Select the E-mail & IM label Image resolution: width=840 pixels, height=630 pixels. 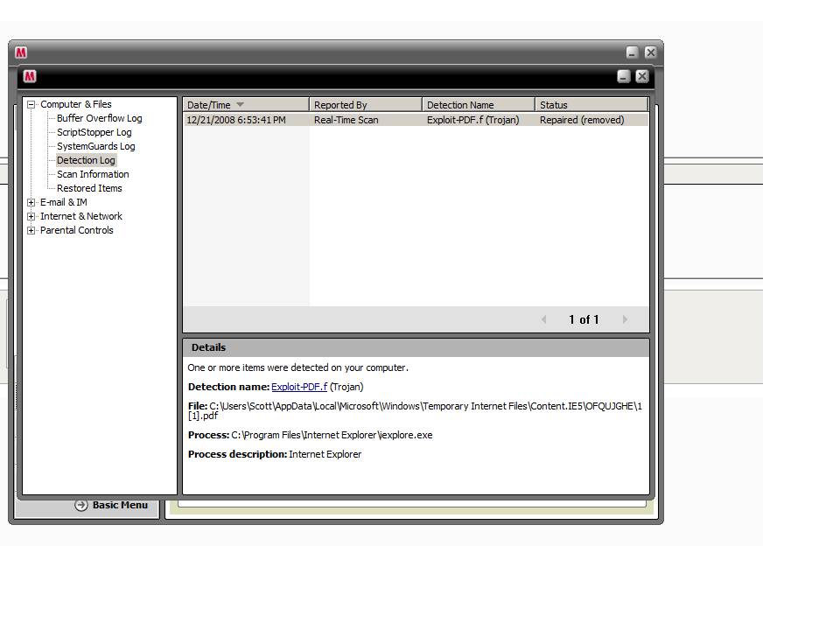[x=63, y=202]
